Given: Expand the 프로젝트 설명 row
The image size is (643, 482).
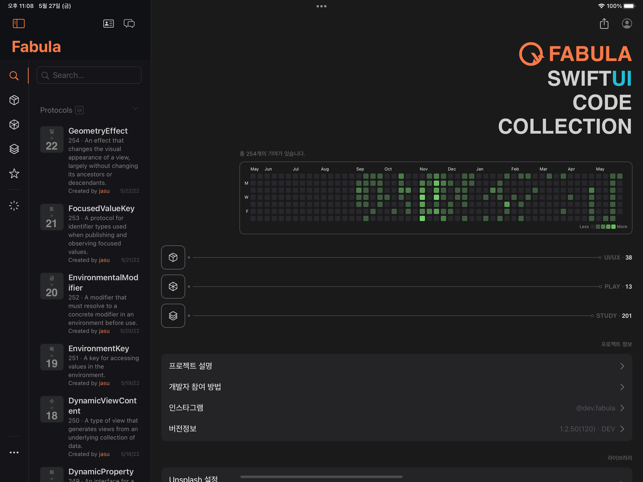Looking at the screenshot, I should (x=396, y=366).
